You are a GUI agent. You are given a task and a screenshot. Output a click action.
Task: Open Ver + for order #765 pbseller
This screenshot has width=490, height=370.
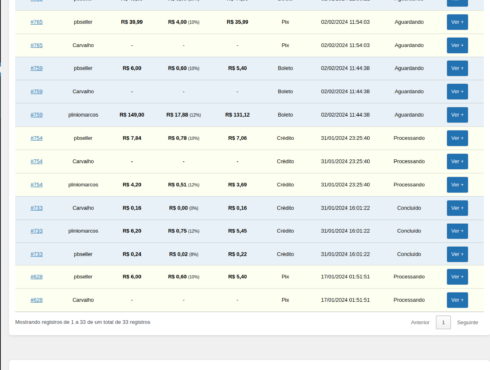(x=457, y=22)
